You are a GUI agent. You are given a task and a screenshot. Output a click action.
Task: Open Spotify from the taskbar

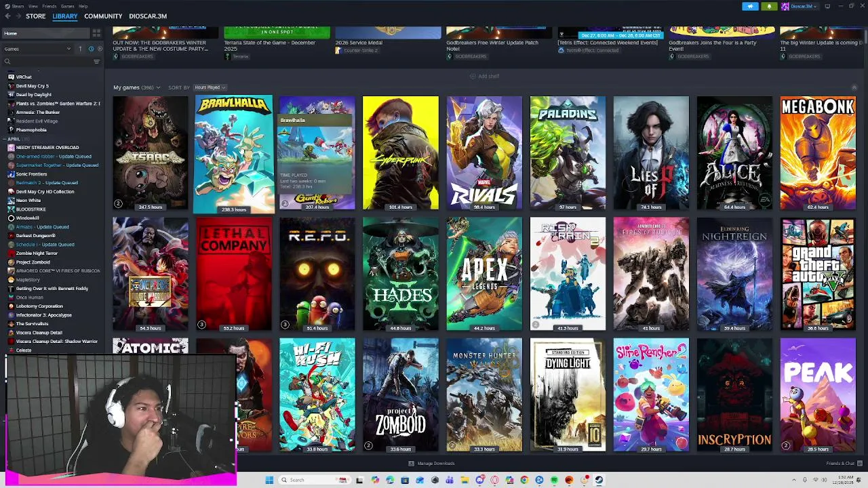coord(554,480)
